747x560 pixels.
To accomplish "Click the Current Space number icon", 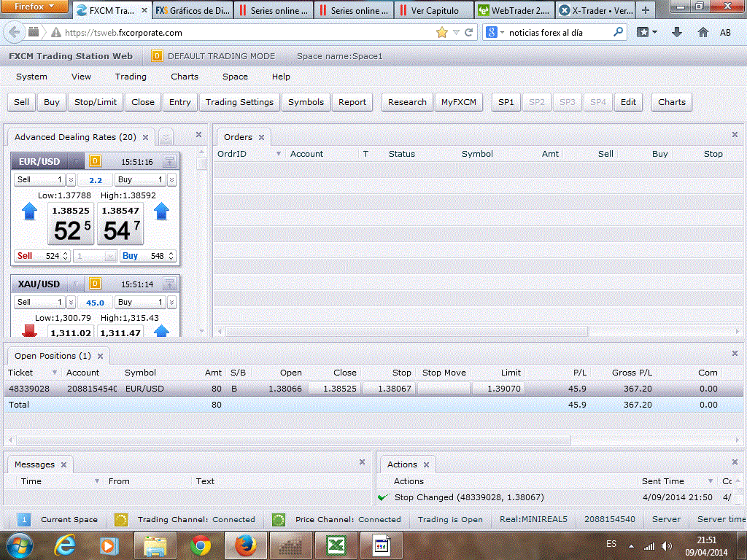I will (x=24, y=519).
